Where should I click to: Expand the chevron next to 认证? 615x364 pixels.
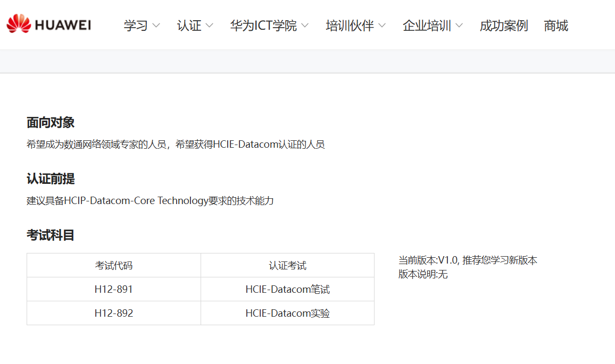210,26
